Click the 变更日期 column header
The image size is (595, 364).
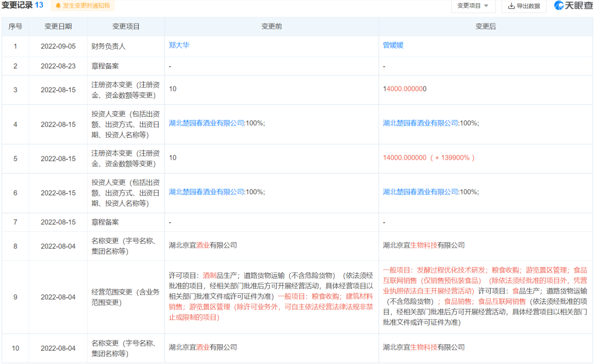58,26
